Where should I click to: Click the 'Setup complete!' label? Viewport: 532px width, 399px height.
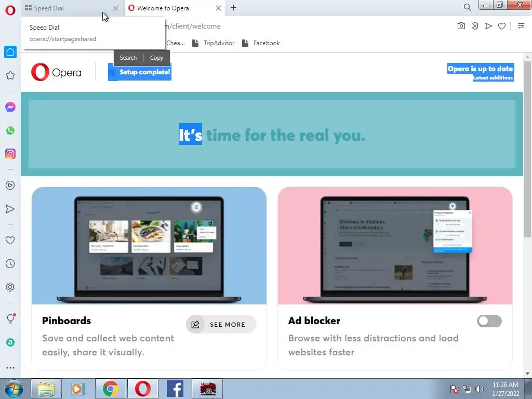pos(144,72)
